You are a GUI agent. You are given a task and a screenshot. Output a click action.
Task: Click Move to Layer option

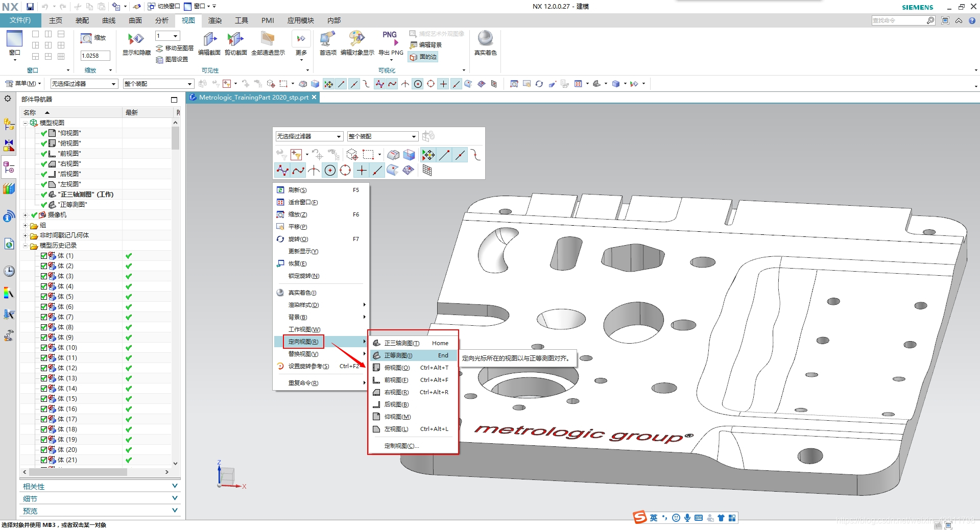pyautogui.click(x=175, y=48)
